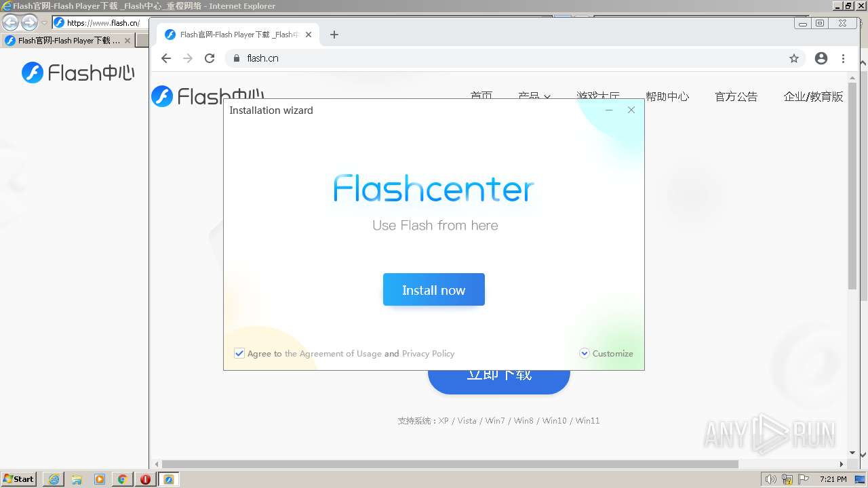This screenshot has height=488, width=868.
Task: Maximize the Chrome window
Action: pos(820,24)
